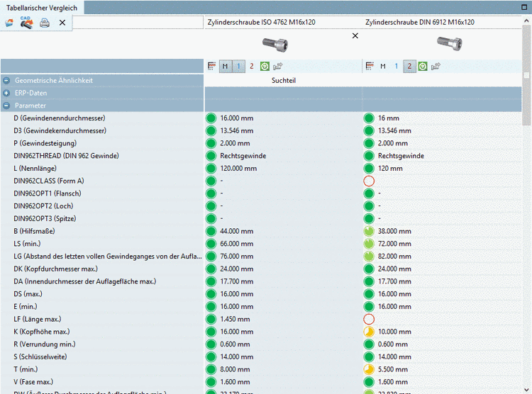Screen dimensions: 532x394
Task: Click the DIN 6912 M16x120 screw thumbnail
Action: point(450,43)
